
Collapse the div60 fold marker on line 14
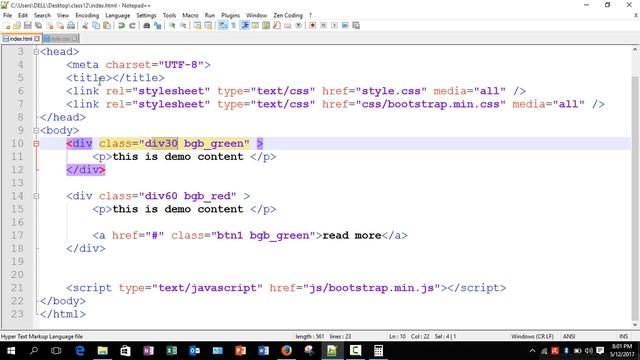point(36,196)
